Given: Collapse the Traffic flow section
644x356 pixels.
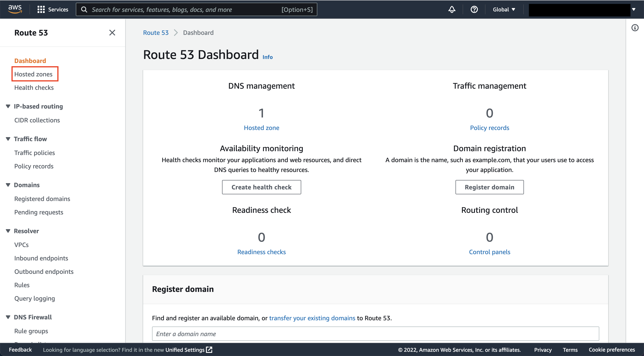Looking at the screenshot, I should click(8, 139).
